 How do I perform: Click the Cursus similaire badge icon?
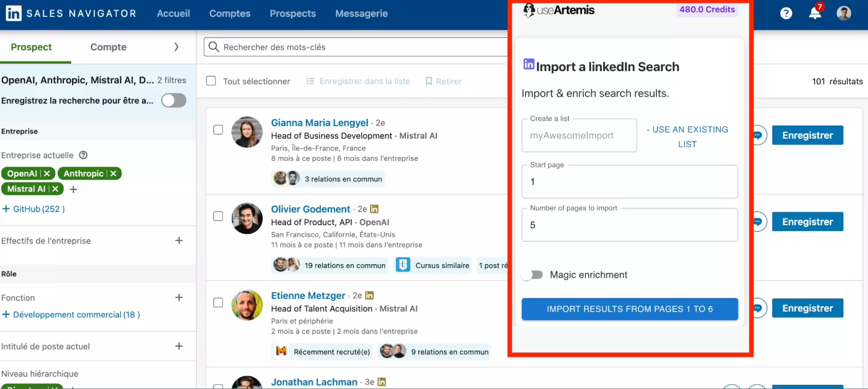click(403, 265)
